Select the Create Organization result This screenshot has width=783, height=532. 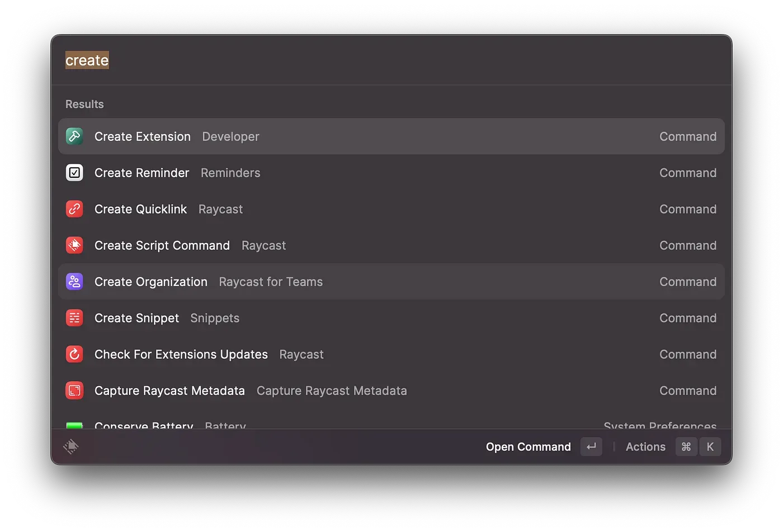click(391, 282)
